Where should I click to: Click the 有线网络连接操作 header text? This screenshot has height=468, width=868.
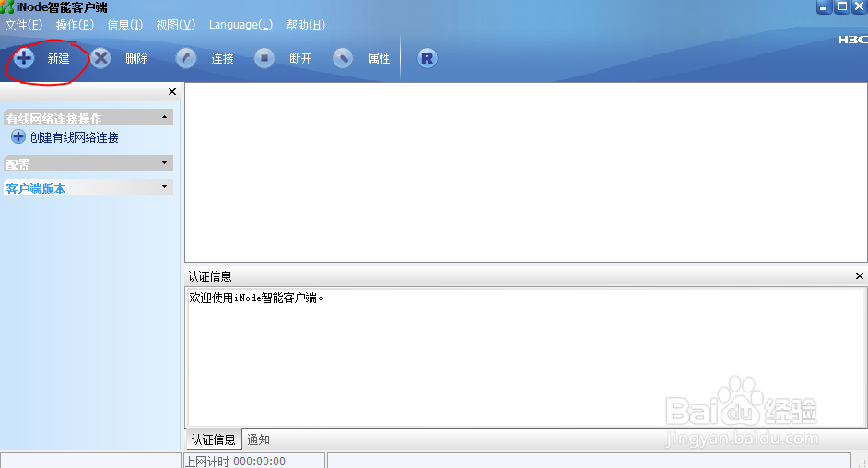tap(53, 119)
